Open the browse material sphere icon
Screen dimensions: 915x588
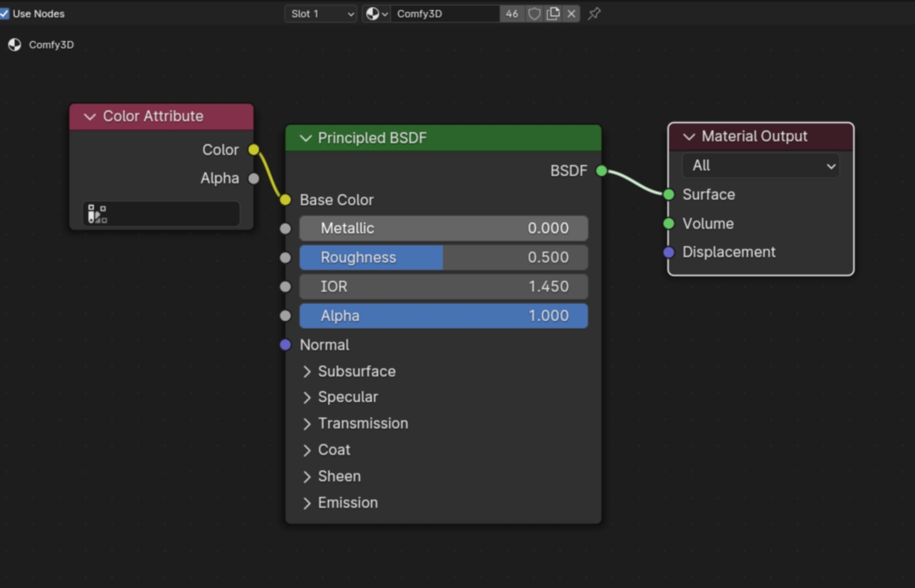point(376,14)
